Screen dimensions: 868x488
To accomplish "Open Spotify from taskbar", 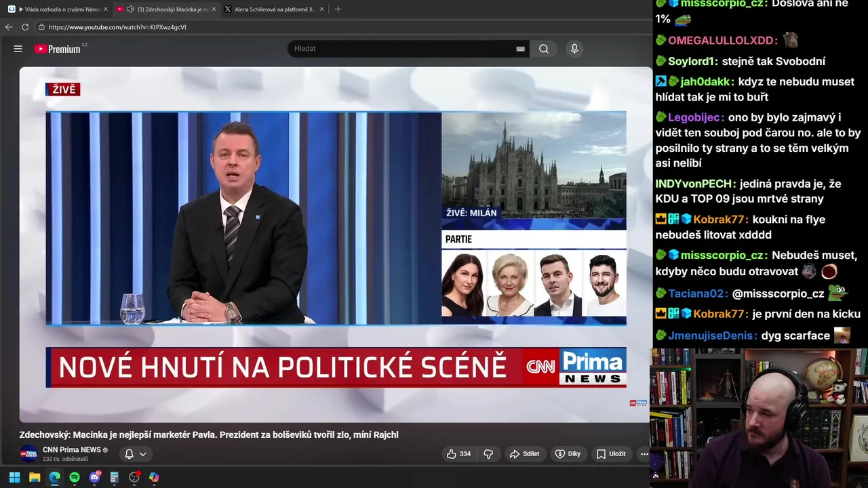I will tap(75, 477).
